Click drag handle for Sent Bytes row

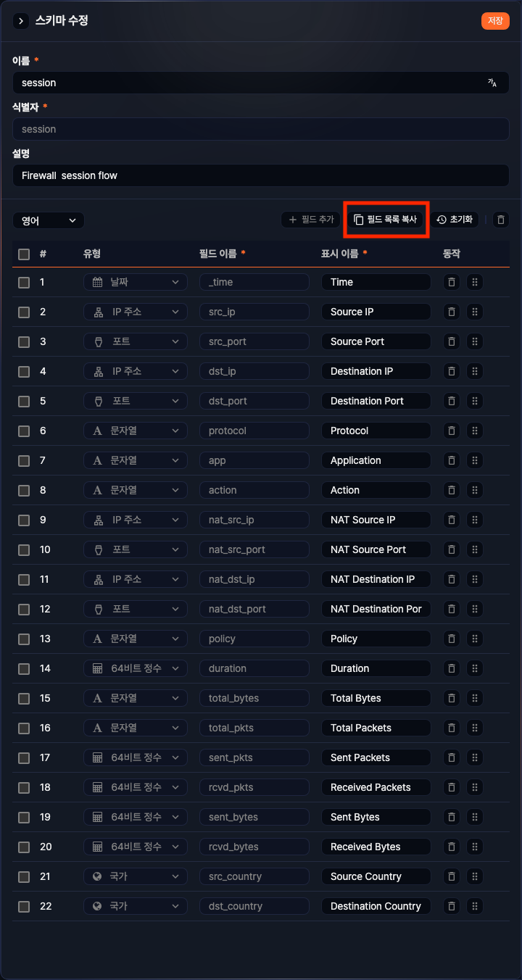475,817
